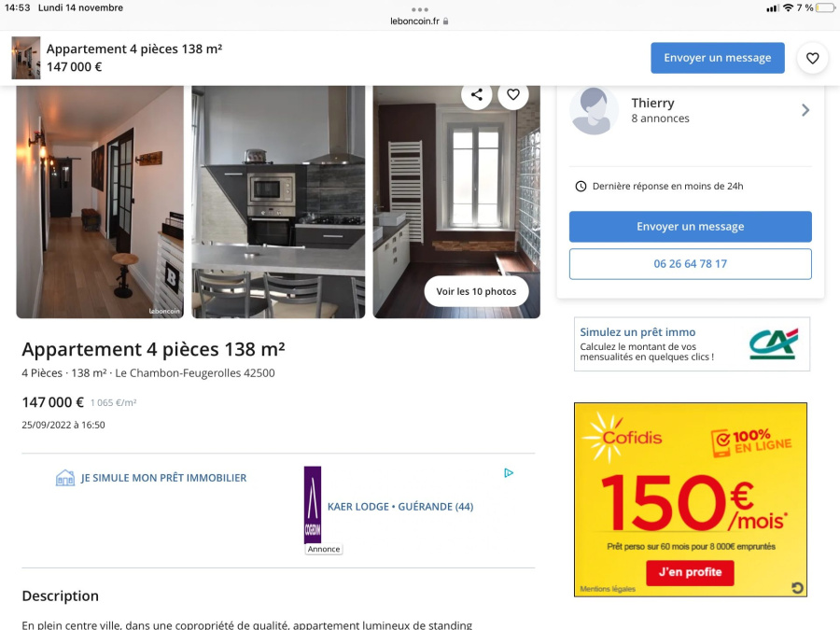Open the hallway photo
840x630 pixels.
click(x=100, y=202)
